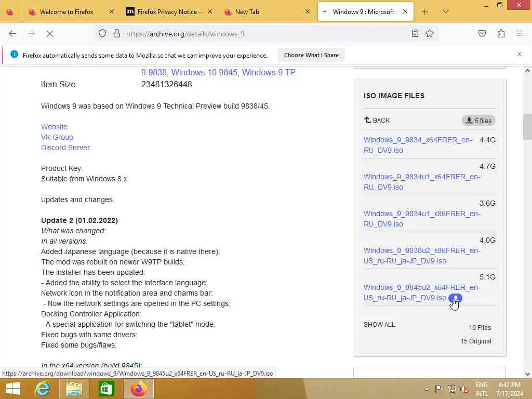
Task: Launch Internet Explorer from taskbar
Action: (43, 389)
